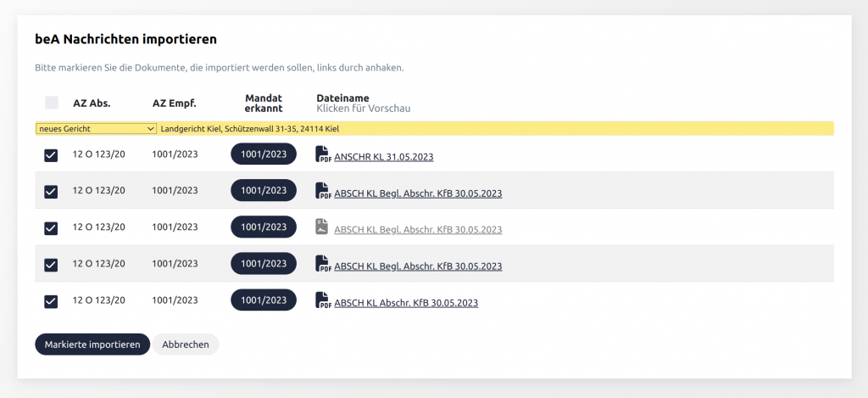
Task: Uncheck the ANSCHR KL 31.05.2023 row checkbox
Action: click(51, 155)
